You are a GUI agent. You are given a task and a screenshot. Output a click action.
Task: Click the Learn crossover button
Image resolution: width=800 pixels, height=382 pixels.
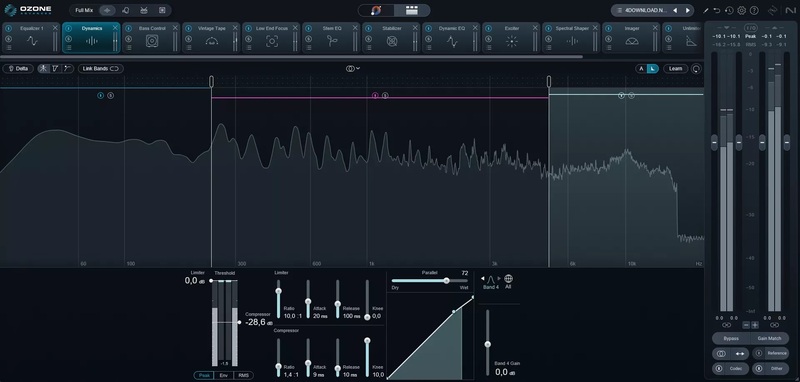pos(675,68)
